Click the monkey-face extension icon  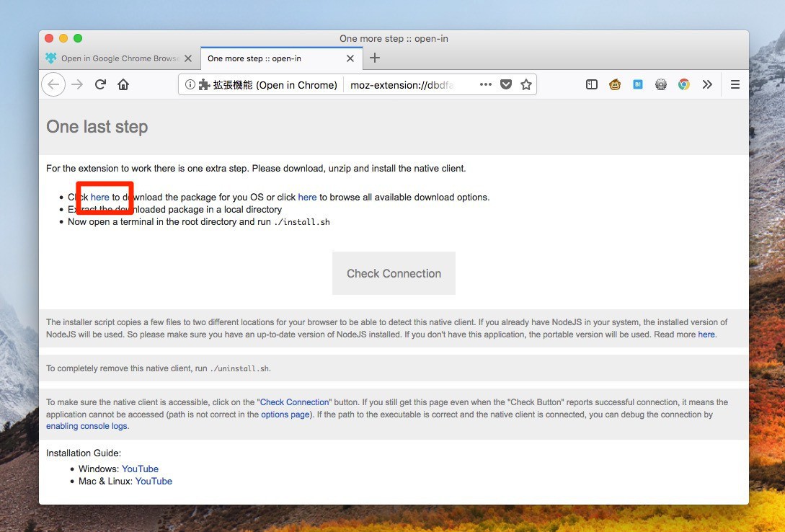point(615,84)
